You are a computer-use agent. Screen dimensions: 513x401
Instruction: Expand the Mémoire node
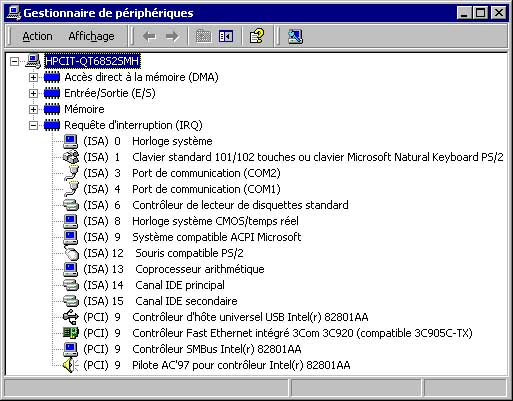coord(33,109)
